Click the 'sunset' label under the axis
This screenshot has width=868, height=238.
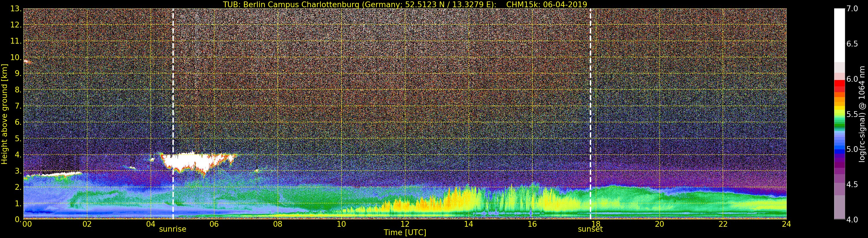coord(590,229)
